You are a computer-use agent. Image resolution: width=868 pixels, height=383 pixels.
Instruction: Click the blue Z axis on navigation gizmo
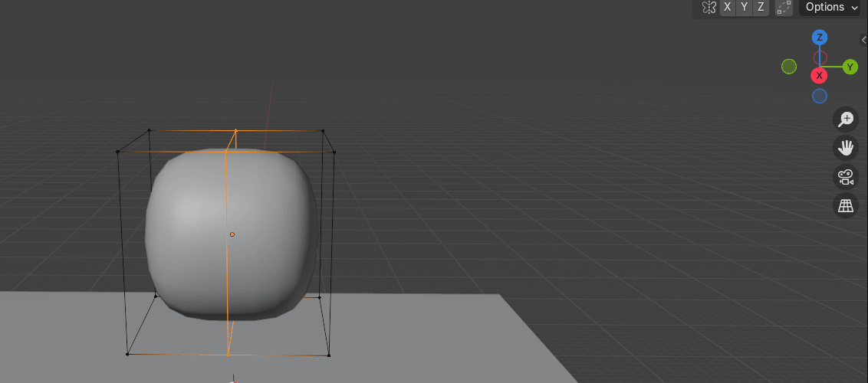click(x=820, y=38)
